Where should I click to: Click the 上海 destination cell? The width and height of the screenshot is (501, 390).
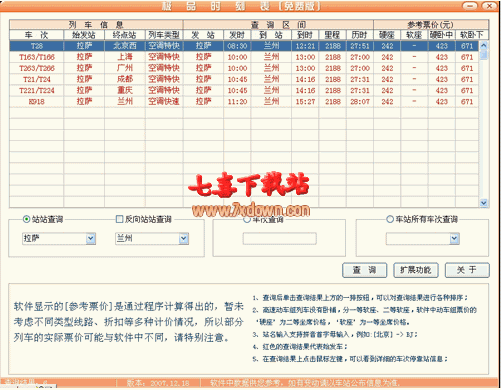pyautogui.click(x=125, y=57)
